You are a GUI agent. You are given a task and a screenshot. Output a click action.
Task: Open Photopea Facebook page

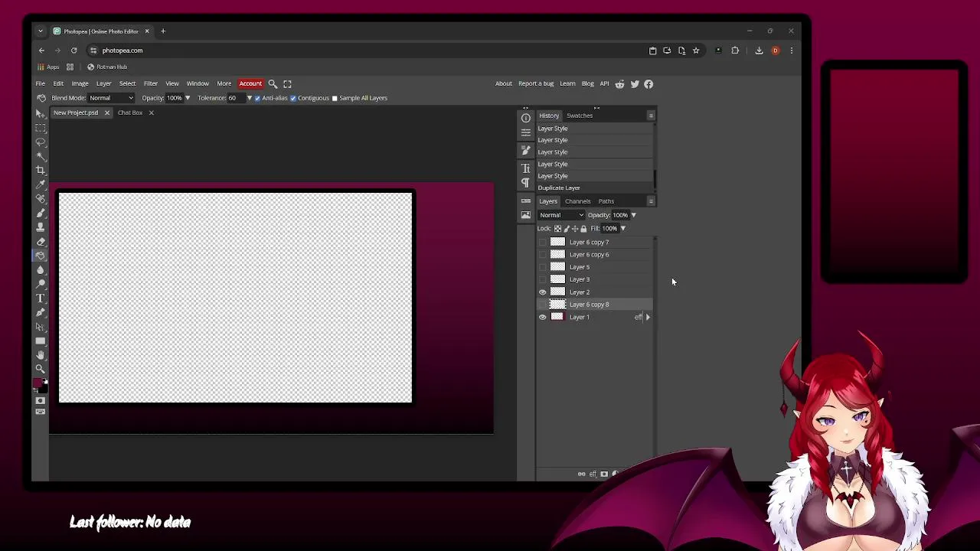[x=648, y=84]
